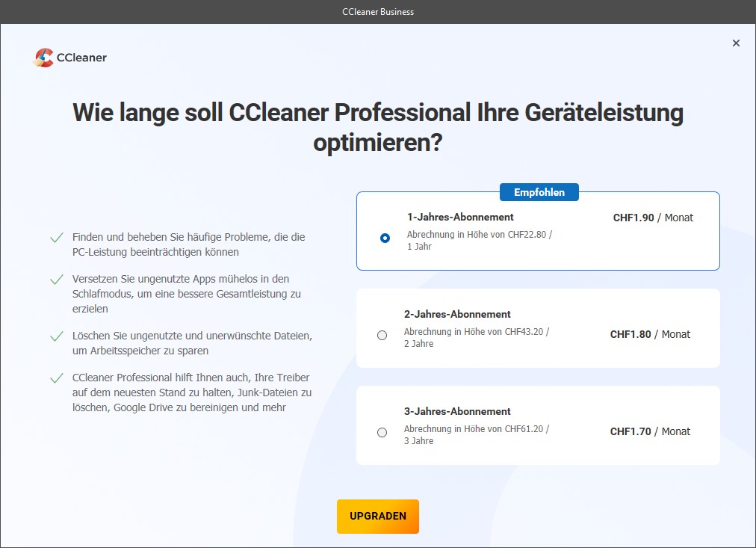Click the billing text showing CHF43.20
This screenshot has height=548, width=756.
[x=477, y=338]
